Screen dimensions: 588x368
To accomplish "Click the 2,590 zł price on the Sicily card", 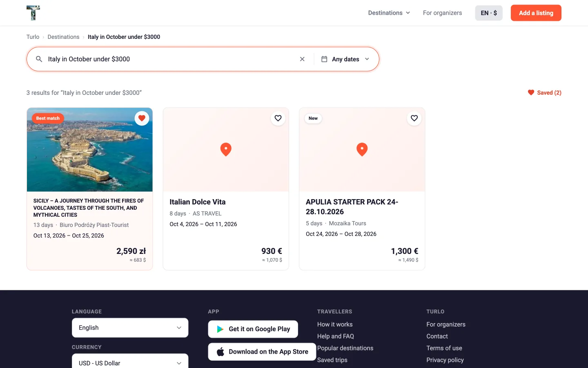I will point(131,251).
